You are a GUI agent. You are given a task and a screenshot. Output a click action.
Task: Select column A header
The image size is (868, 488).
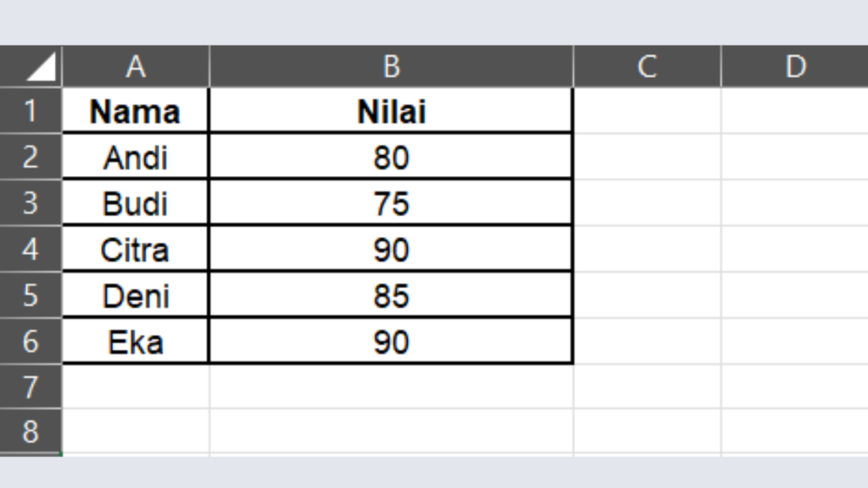[136, 67]
